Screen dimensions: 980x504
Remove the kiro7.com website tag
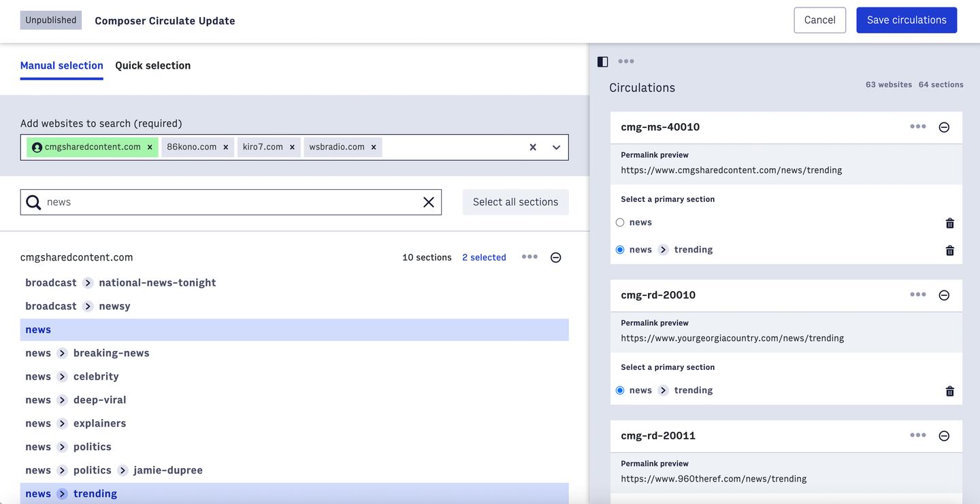292,147
